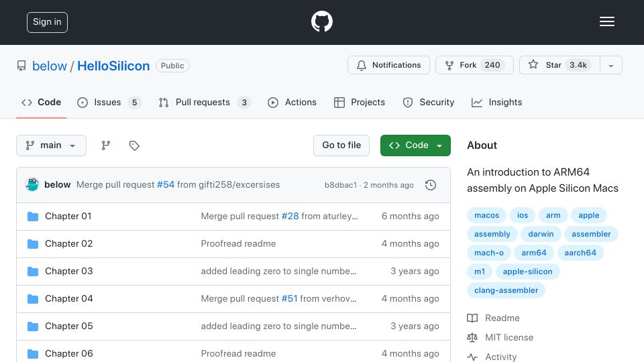View branches via the branch icon

coord(106,145)
